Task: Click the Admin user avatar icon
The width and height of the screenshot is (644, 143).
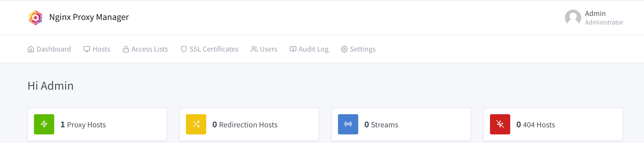Action: (573, 17)
